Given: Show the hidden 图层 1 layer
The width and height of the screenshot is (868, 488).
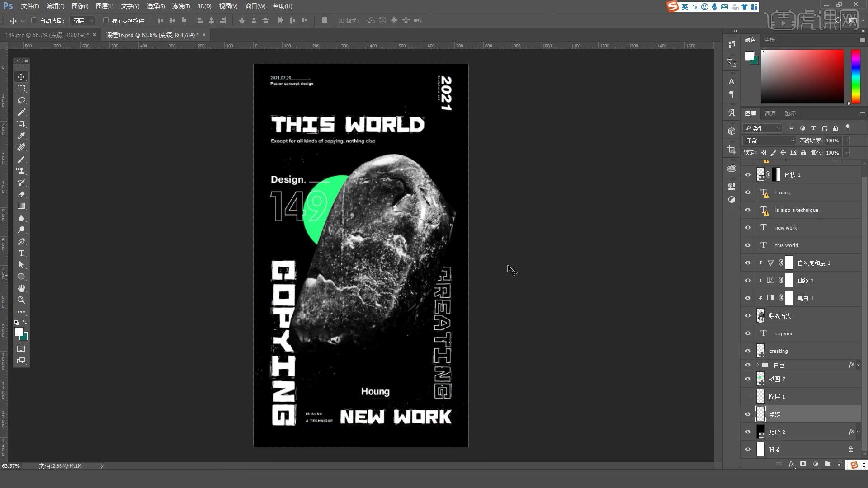Looking at the screenshot, I should click(x=748, y=397).
